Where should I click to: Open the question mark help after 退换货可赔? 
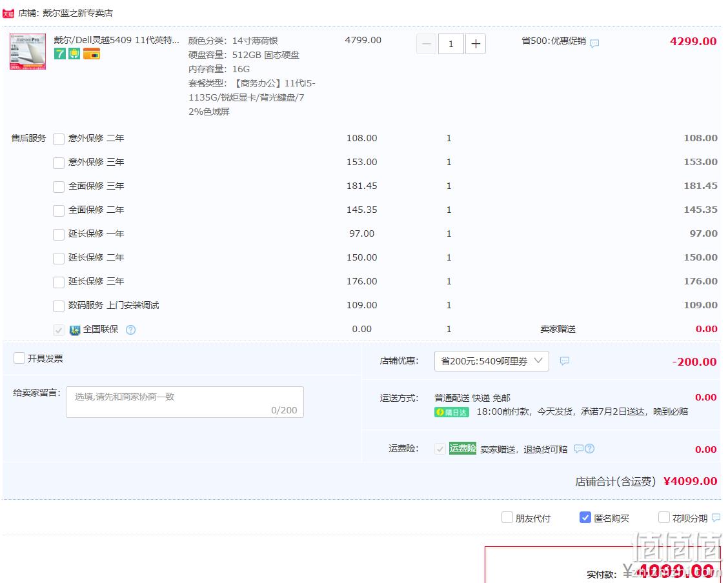[590, 448]
